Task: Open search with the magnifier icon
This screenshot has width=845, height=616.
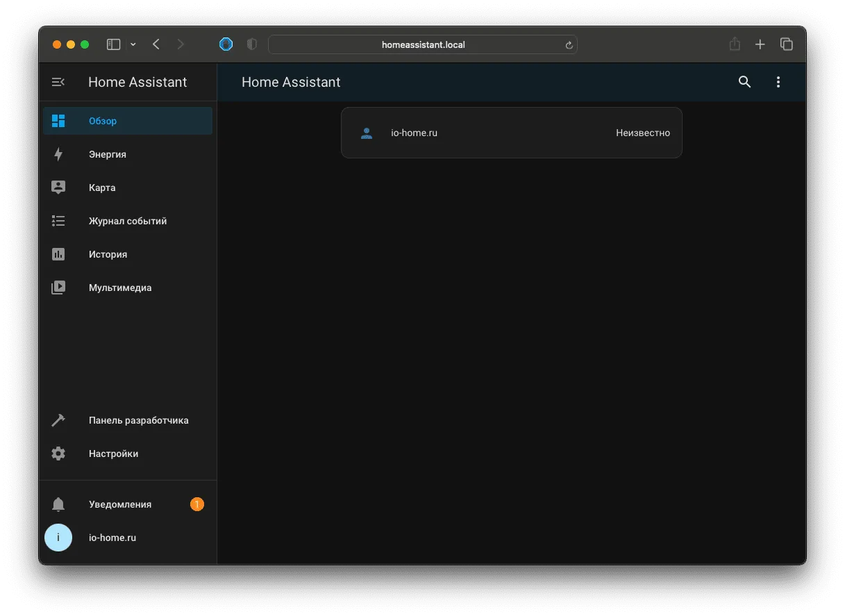Action: 744,82
